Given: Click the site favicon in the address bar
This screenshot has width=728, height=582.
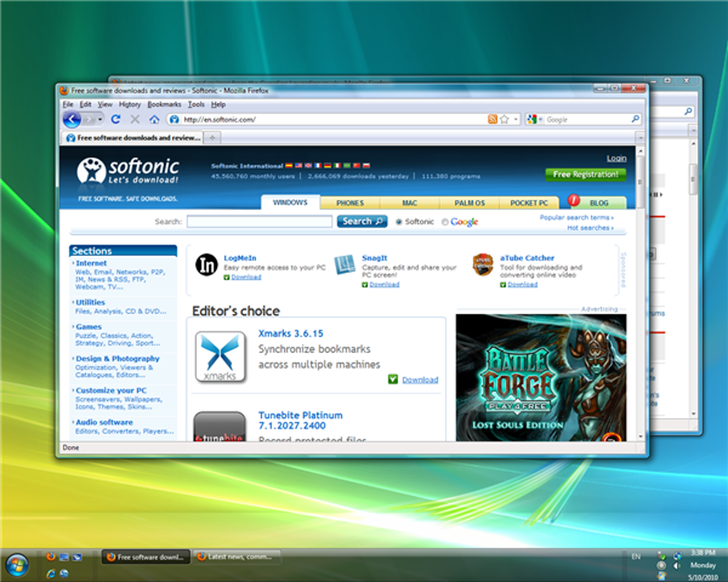Looking at the screenshot, I should coord(174,119).
